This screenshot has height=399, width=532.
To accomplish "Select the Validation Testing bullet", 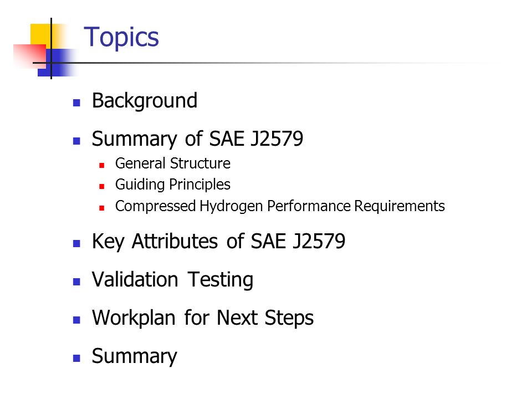I will point(172,280).
